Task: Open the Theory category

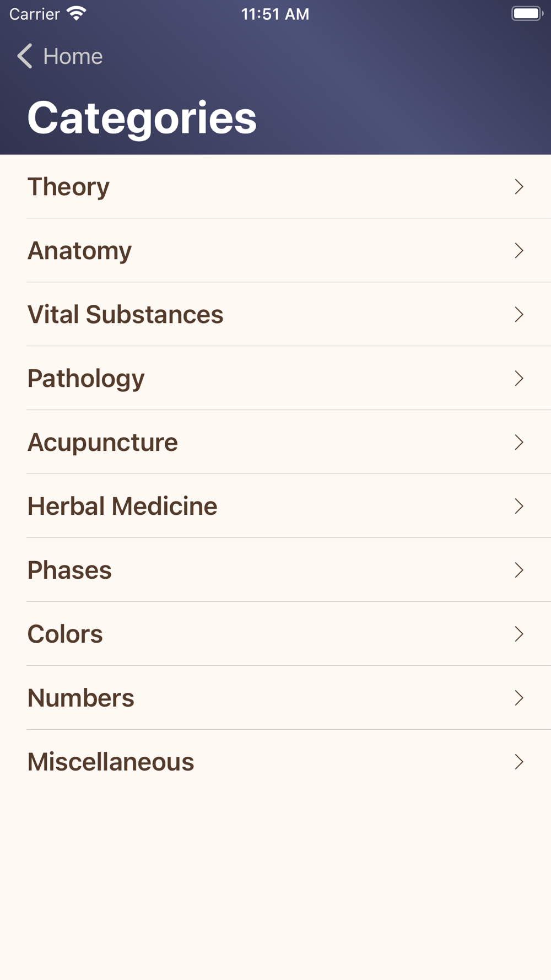Action: [x=275, y=187]
